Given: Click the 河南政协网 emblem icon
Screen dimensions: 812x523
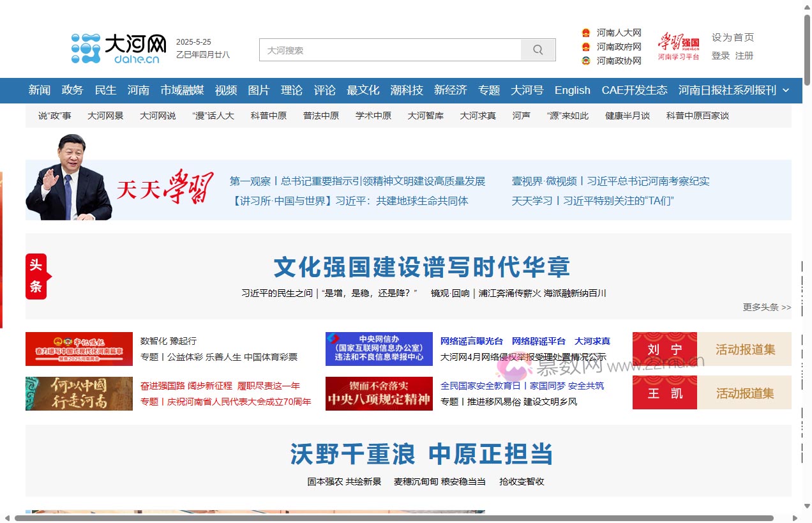Looking at the screenshot, I should click(x=585, y=61).
